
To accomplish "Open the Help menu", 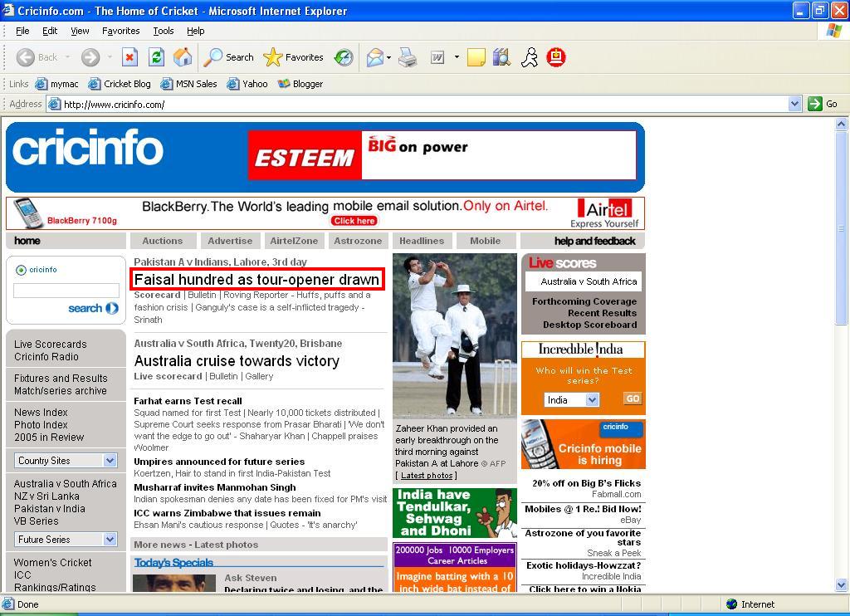I will (196, 31).
